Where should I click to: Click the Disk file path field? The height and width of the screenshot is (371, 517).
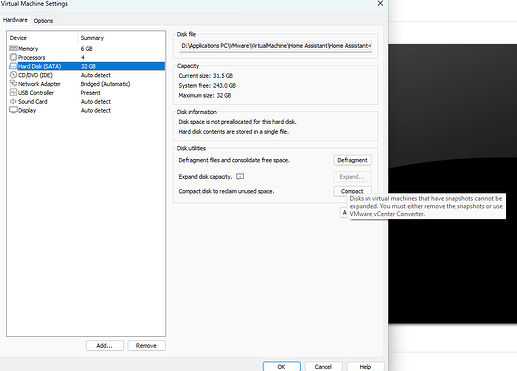pos(276,46)
